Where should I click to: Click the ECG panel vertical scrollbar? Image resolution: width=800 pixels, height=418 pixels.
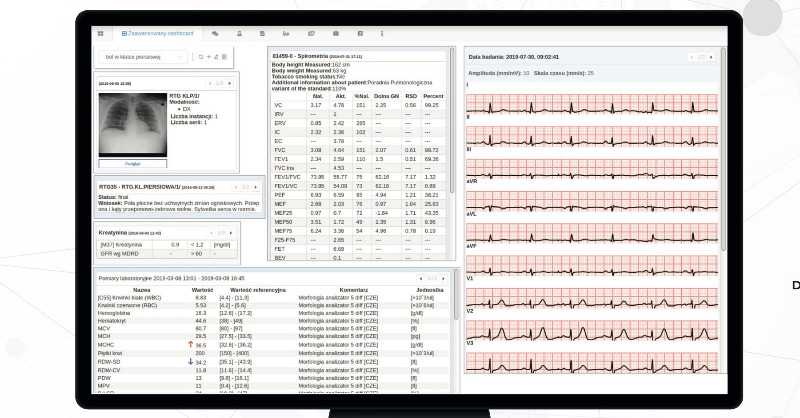[x=723, y=148]
